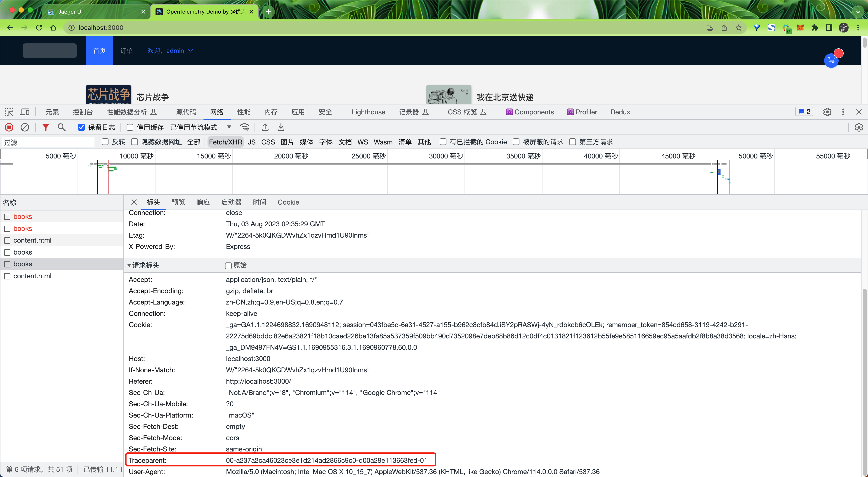Open the 时间 tab
This screenshot has width=868, height=477.
coord(259,202)
